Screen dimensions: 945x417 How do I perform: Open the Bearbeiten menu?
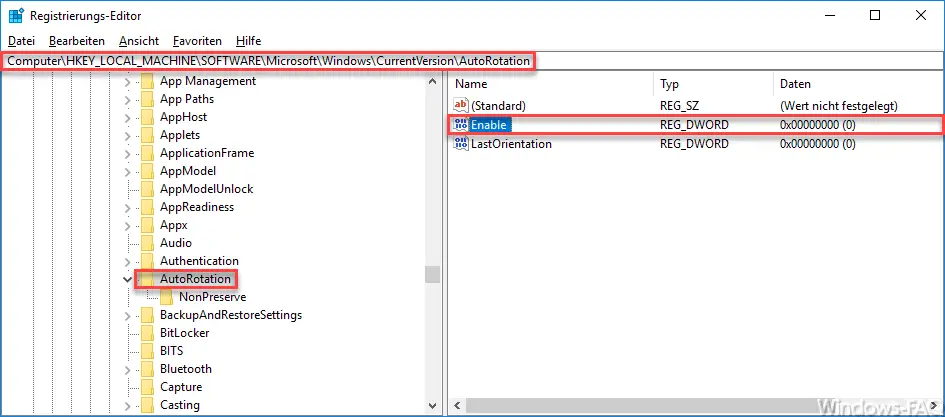point(77,41)
